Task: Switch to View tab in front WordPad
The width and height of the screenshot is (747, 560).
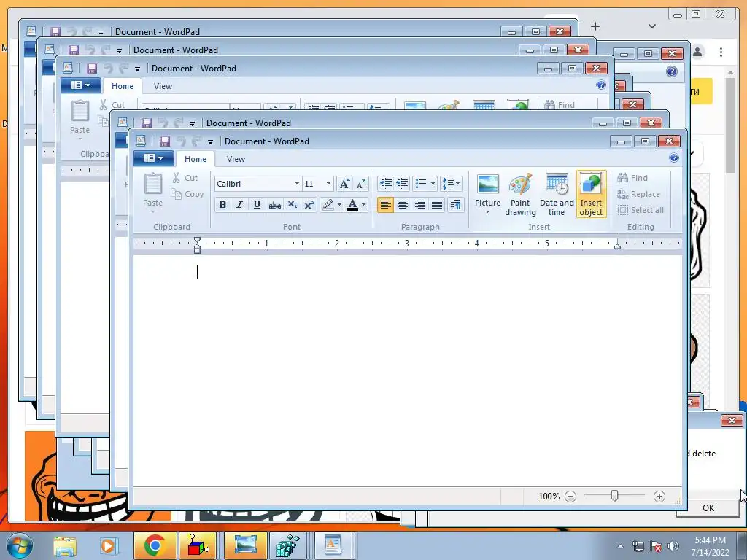Action: pos(236,159)
